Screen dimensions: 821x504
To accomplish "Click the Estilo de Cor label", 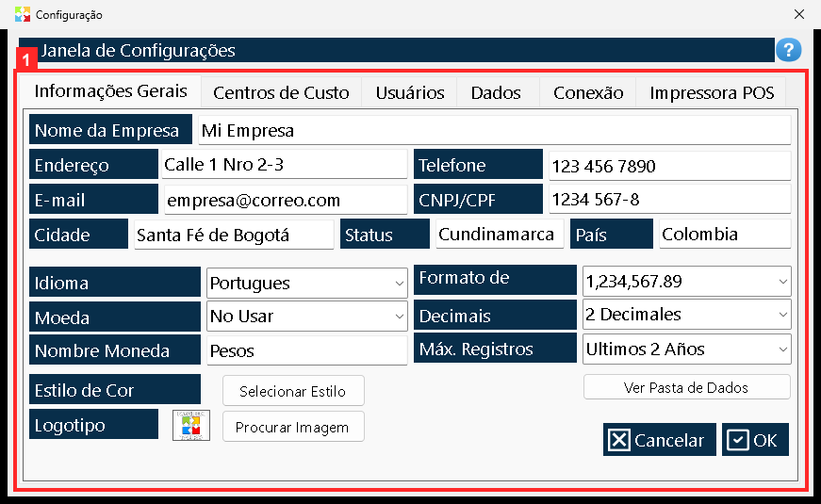I will click(x=115, y=389).
